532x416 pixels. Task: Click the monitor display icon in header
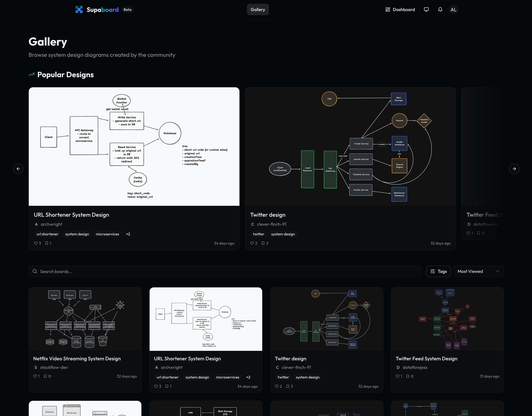(426, 9)
